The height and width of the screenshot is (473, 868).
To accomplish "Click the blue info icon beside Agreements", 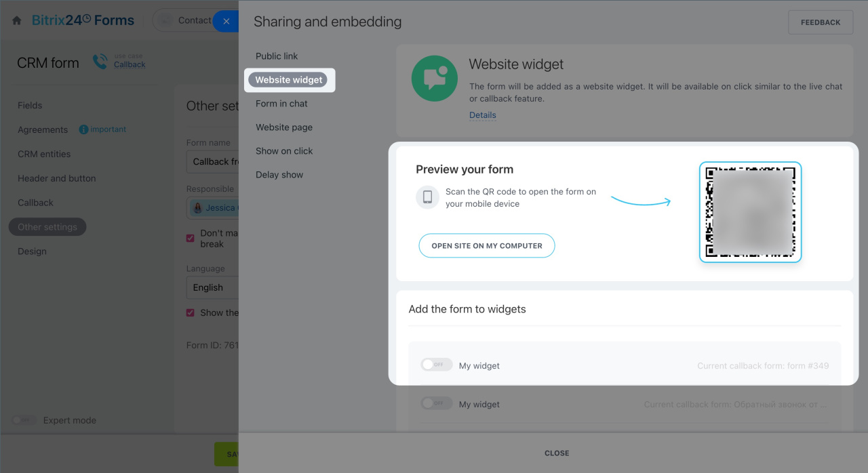I will [x=84, y=129].
